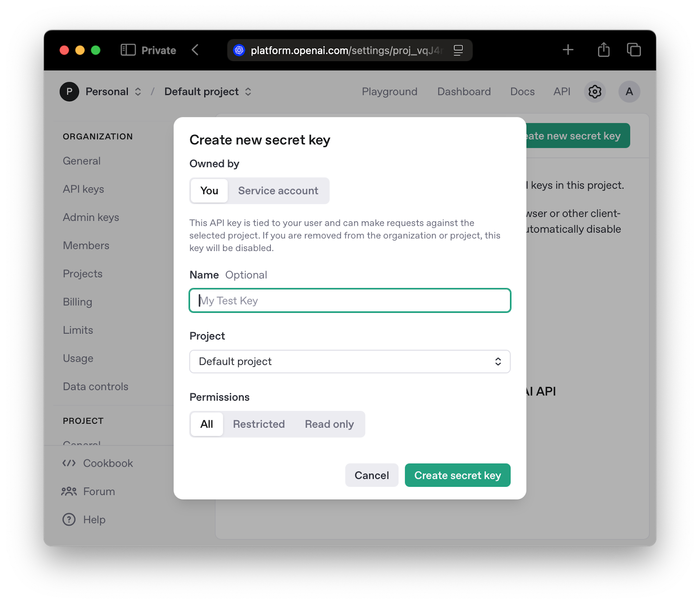Screen dimensions: 700x604
Task: Open Playground in top navigation
Action: coord(389,91)
